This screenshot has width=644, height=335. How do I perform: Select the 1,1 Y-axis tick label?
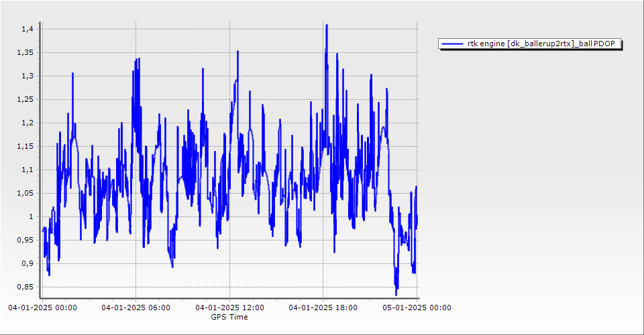pos(27,170)
